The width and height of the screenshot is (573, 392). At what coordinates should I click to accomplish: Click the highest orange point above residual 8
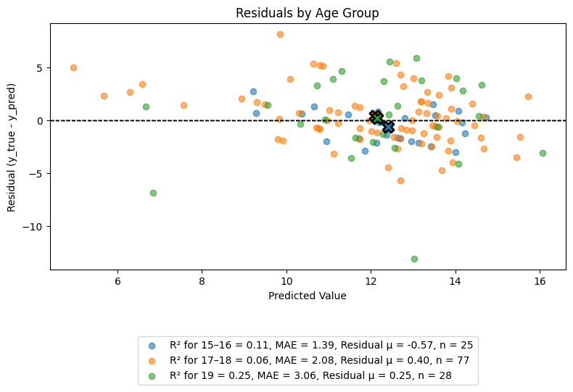click(x=280, y=34)
